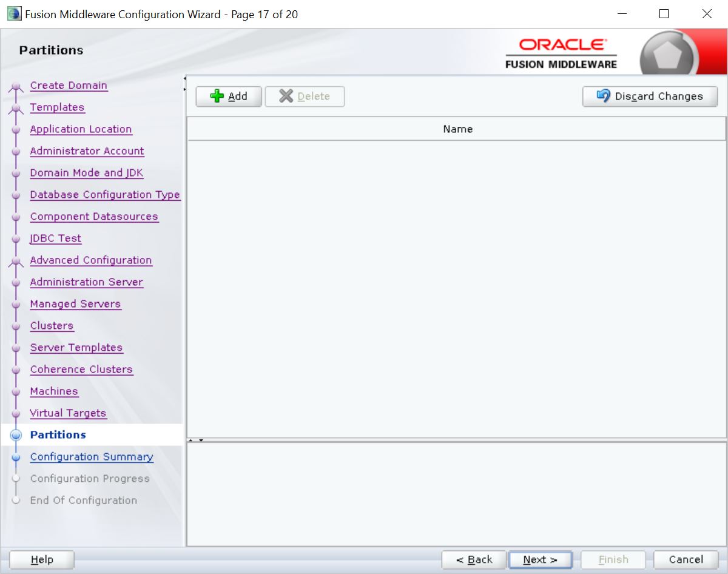Open the Configuration Summary step
Screen dimensions: 728x574
click(x=92, y=457)
